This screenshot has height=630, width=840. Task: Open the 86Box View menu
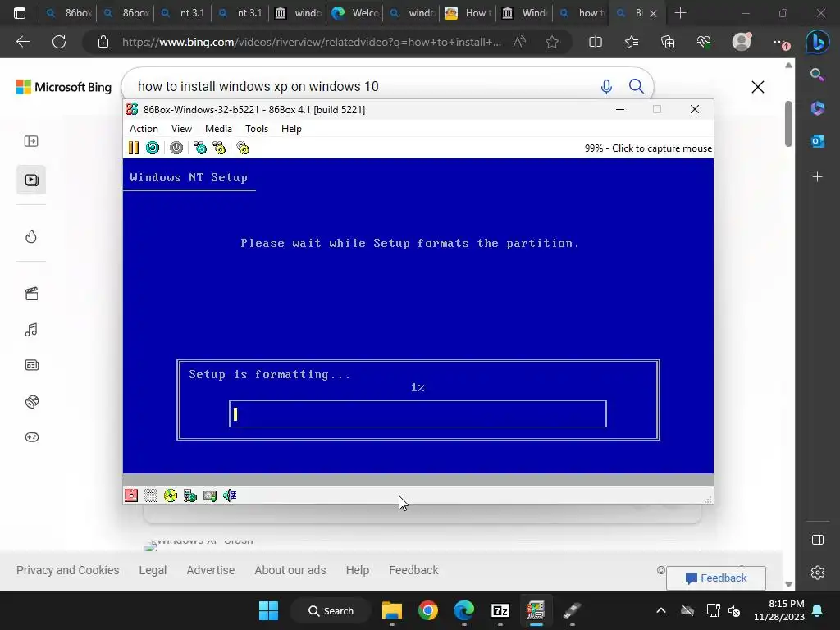tap(181, 129)
